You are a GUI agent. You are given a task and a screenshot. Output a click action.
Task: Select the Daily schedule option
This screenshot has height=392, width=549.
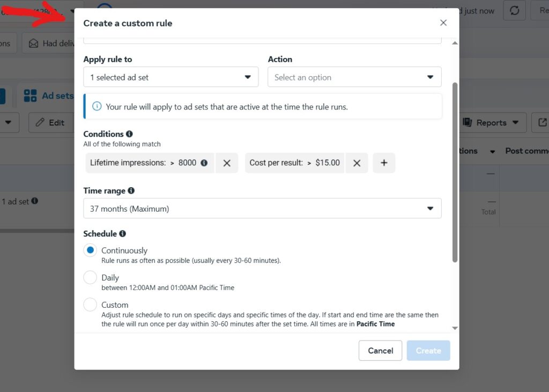(x=90, y=277)
